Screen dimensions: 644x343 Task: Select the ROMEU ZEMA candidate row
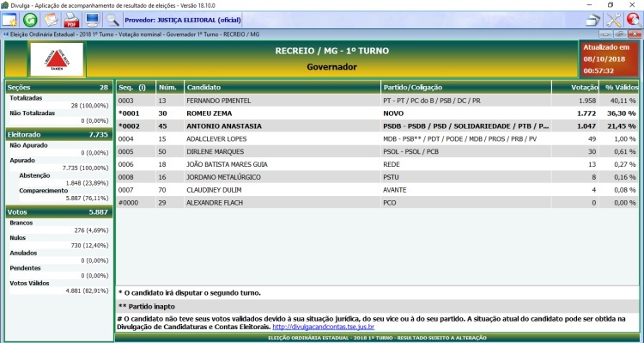pos(377,113)
